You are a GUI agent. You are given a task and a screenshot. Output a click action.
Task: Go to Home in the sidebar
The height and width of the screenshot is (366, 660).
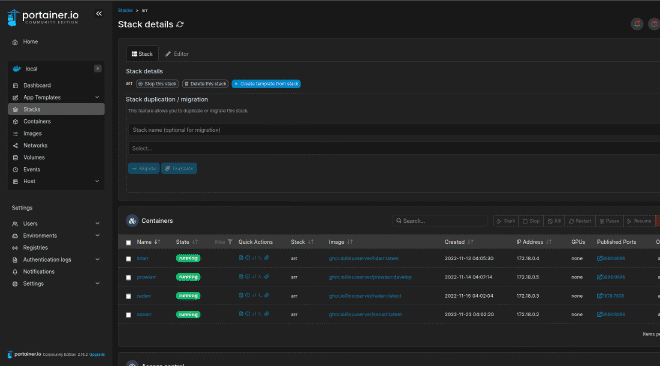tap(30, 42)
